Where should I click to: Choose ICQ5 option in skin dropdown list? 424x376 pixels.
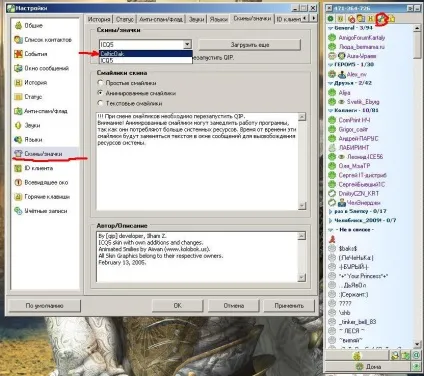[146, 60]
